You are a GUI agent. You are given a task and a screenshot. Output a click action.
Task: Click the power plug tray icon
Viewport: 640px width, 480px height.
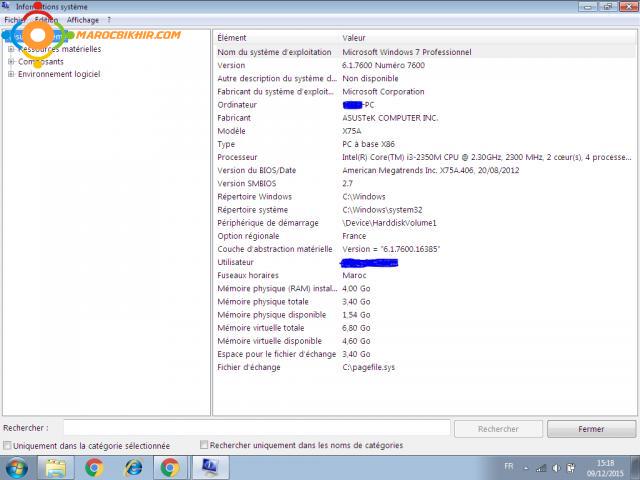(x=571, y=468)
